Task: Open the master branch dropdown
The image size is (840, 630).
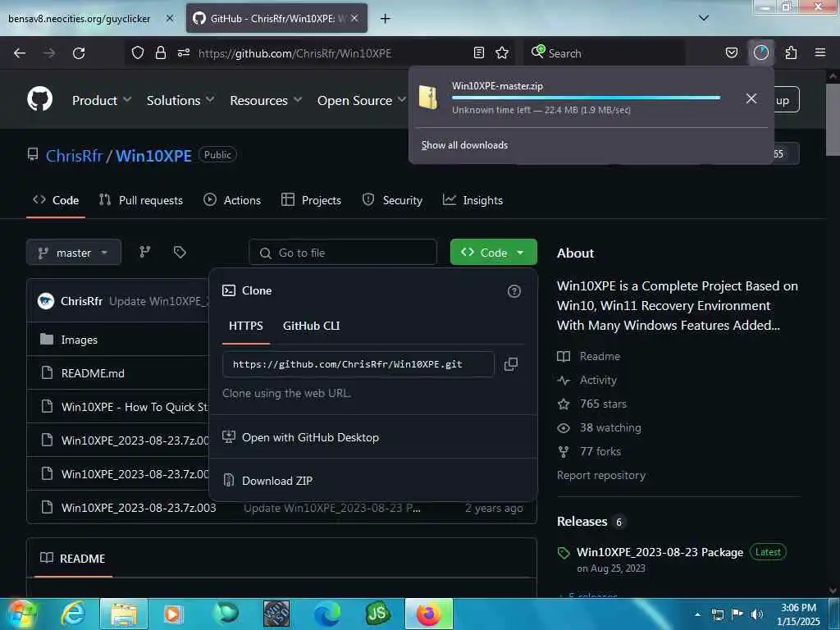Action: [74, 253]
